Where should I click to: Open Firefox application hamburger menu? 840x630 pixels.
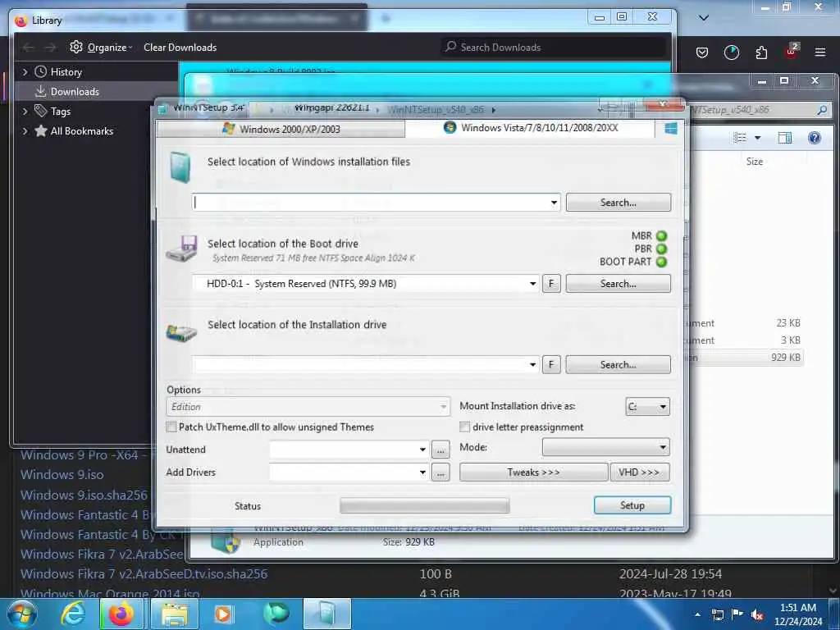coord(820,52)
